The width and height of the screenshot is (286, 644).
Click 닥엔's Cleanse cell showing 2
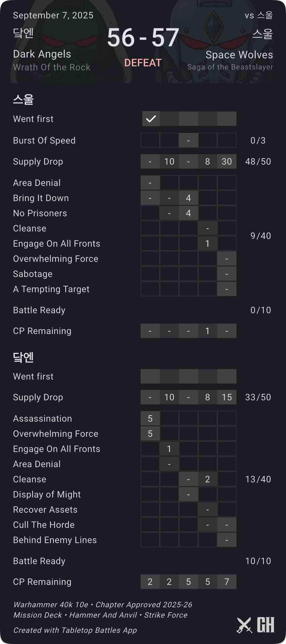(x=207, y=479)
